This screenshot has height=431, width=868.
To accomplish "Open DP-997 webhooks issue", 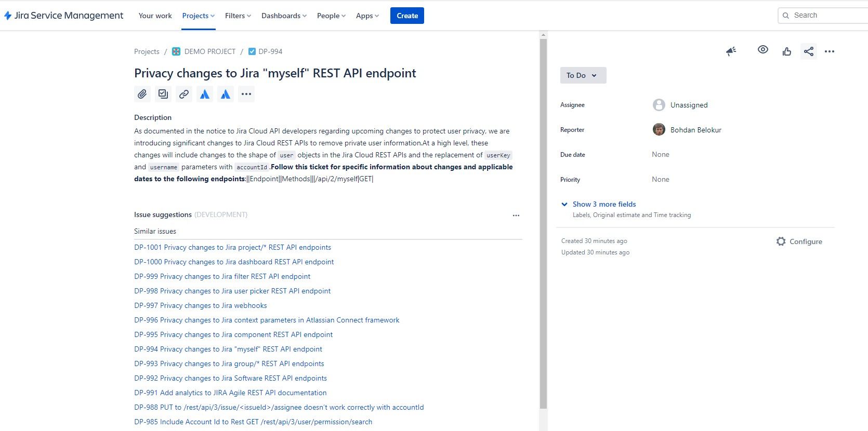I will [200, 305].
